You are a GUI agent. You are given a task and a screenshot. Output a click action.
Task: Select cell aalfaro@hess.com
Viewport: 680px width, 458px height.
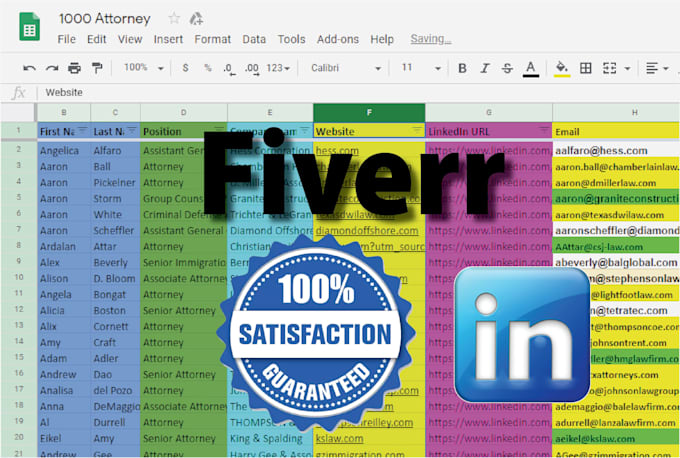[x=616, y=150]
